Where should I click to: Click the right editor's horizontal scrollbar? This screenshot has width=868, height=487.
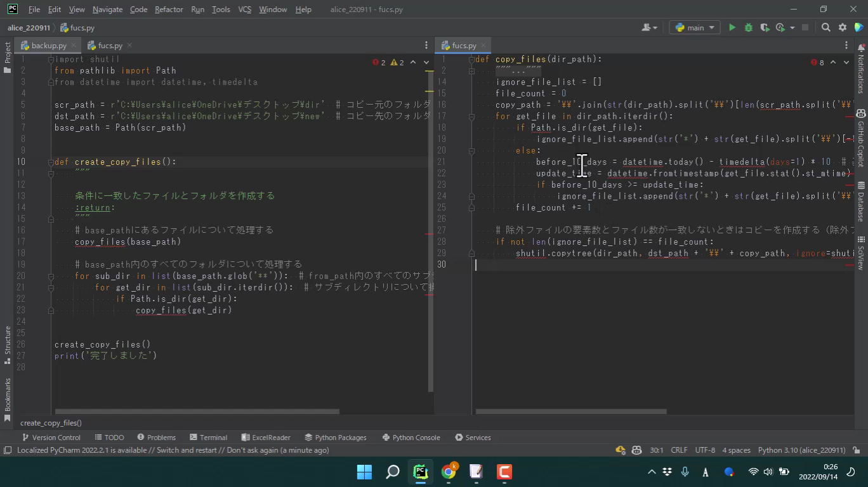coord(571,412)
